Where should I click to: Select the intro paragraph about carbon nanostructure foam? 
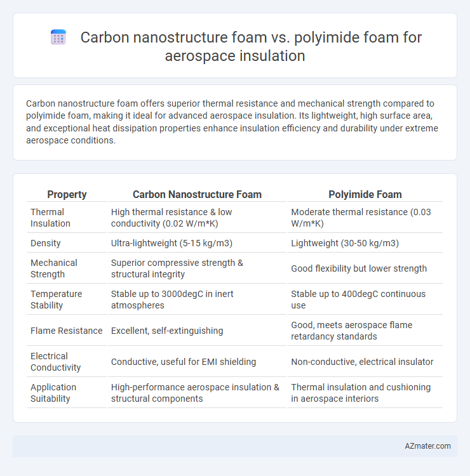232,122
